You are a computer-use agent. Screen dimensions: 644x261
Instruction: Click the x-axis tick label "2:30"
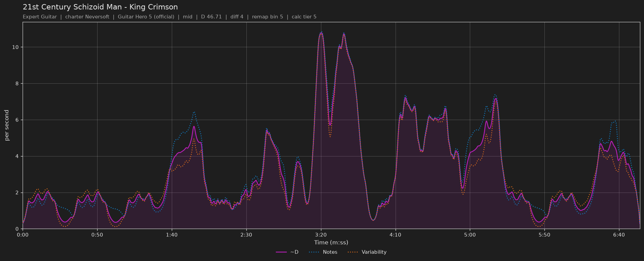(x=246, y=235)
